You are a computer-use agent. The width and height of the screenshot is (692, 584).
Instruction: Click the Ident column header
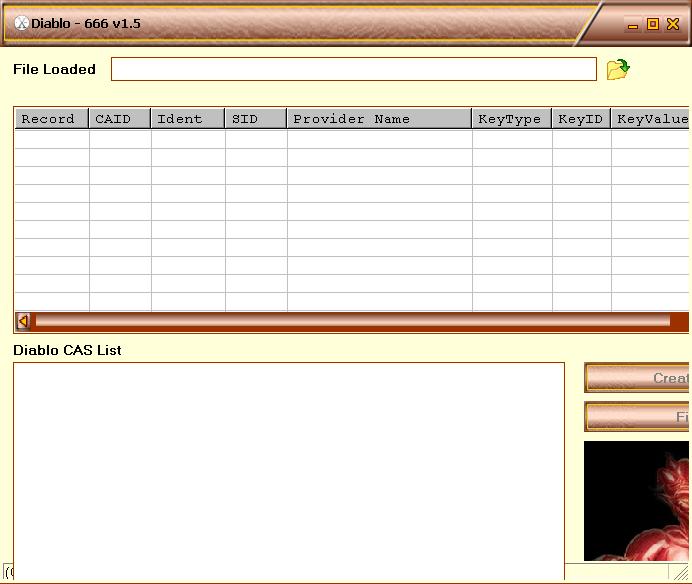188,119
